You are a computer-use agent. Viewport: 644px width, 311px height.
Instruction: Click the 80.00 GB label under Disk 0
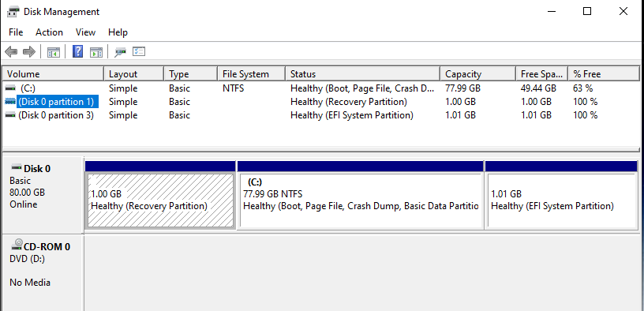tap(27, 193)
